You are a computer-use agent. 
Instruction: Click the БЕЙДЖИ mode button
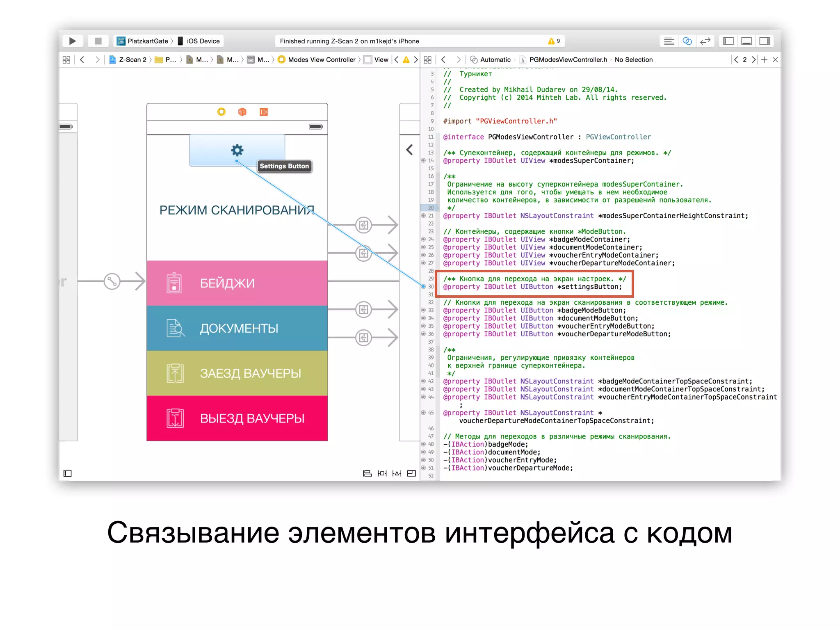237,283
